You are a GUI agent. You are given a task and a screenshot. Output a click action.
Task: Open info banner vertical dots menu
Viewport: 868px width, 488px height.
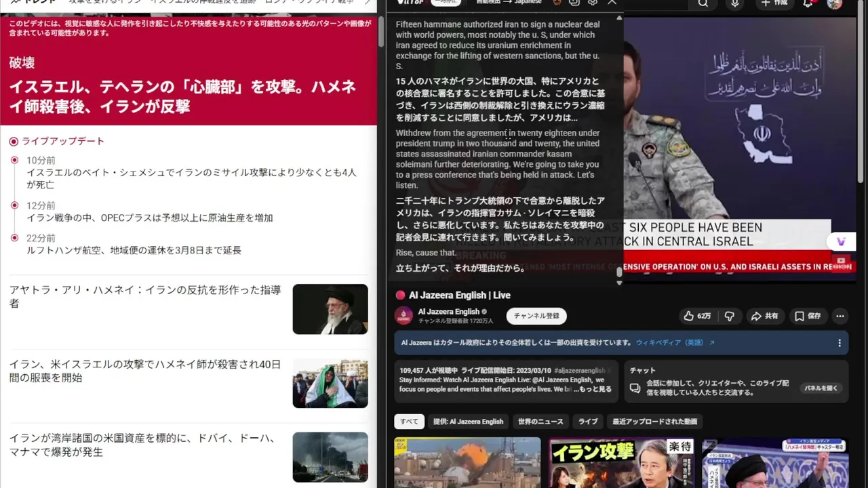point(839,343)
